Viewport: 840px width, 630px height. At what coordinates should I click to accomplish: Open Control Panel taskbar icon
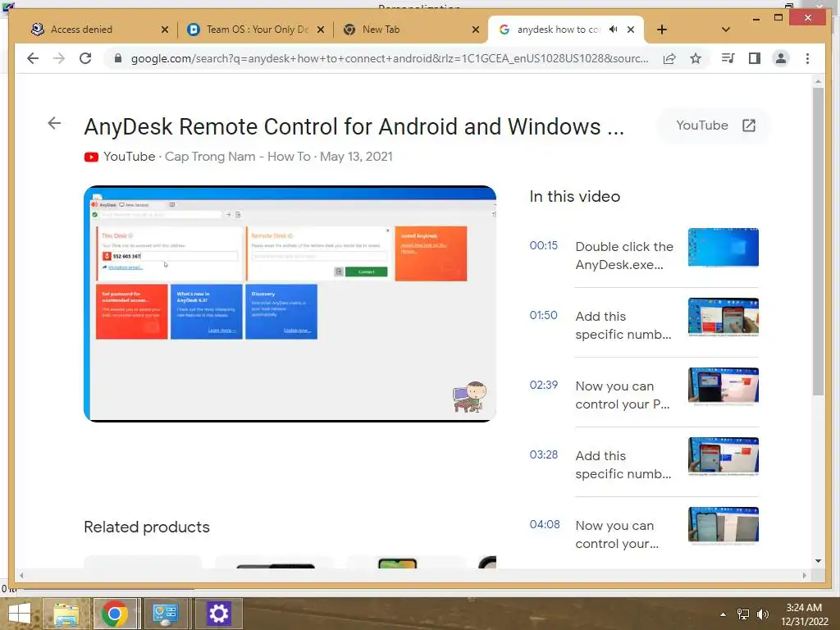point(166,614)
